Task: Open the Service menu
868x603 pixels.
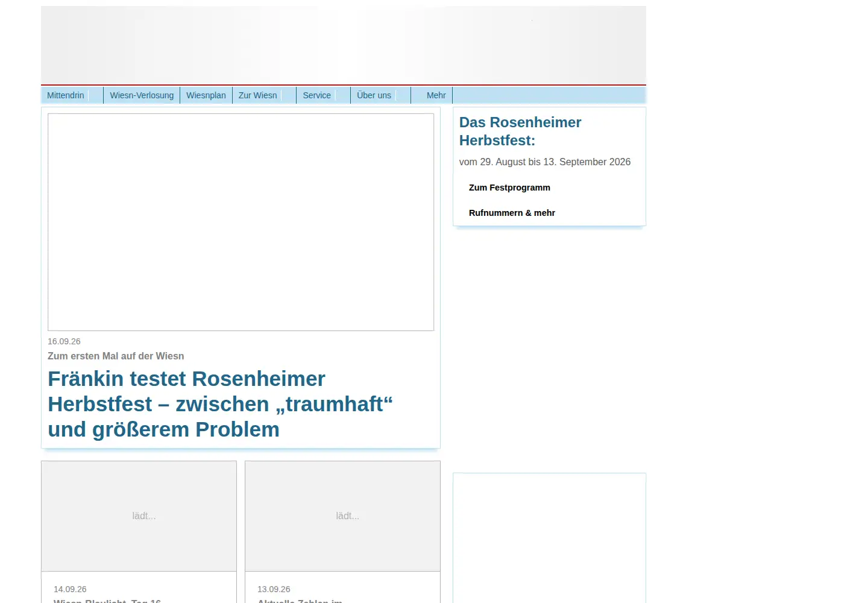Action: tap(317, 95)
